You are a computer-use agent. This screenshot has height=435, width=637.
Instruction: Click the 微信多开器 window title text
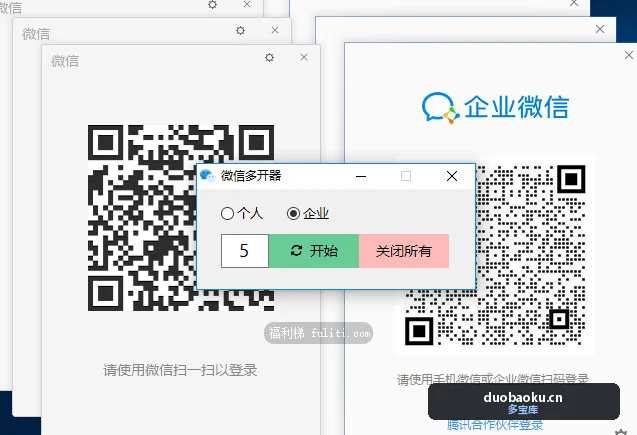pos(251,175)
